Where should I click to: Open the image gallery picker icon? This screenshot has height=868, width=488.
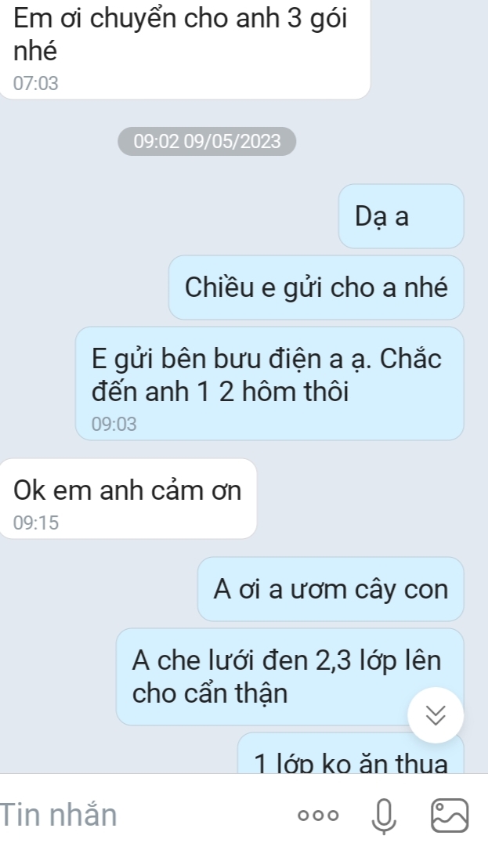[x=450, y=816]
